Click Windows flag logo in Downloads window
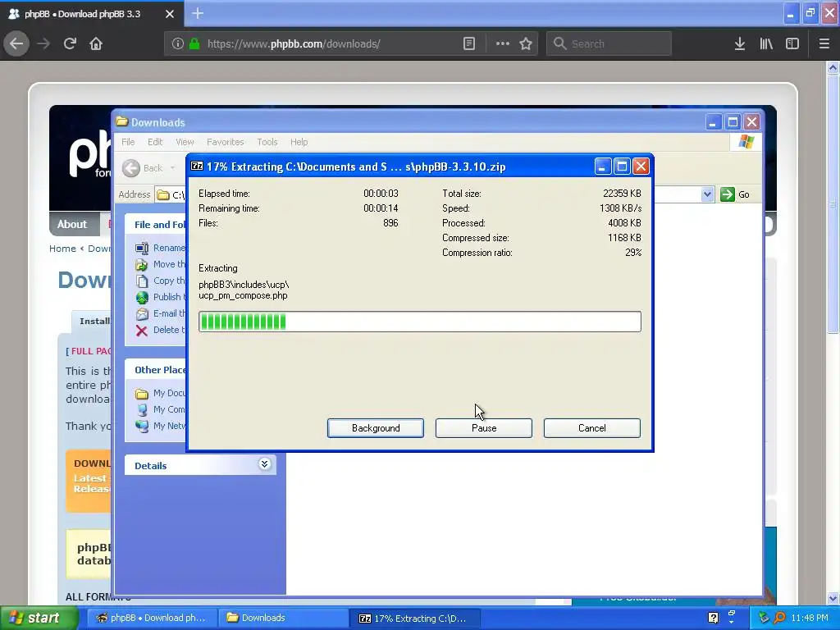The height and width of the screenshot is (630, 840). coord(746,142)
